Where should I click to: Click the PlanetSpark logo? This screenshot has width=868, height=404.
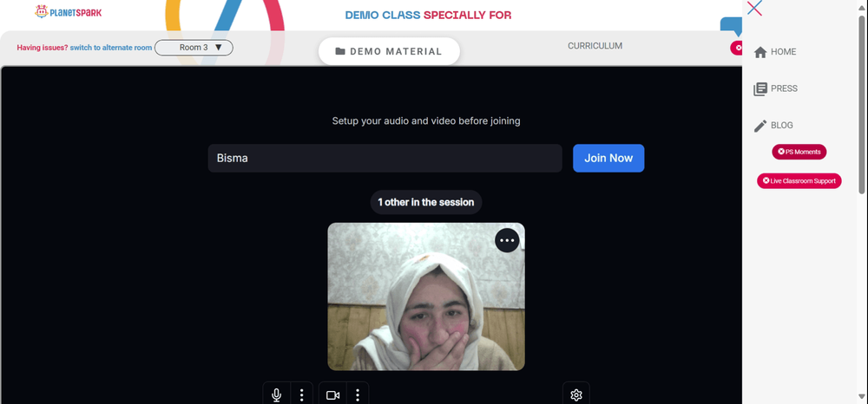68,11
